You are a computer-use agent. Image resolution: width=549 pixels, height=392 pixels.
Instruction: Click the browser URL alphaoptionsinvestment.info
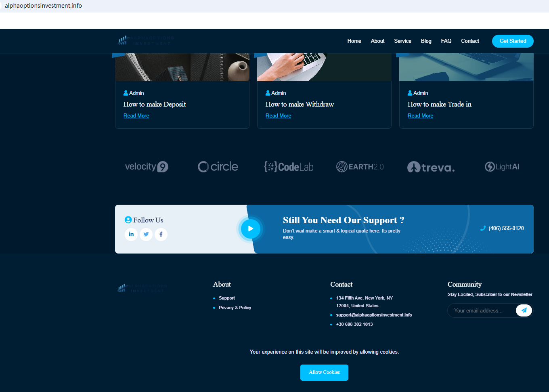44,6
